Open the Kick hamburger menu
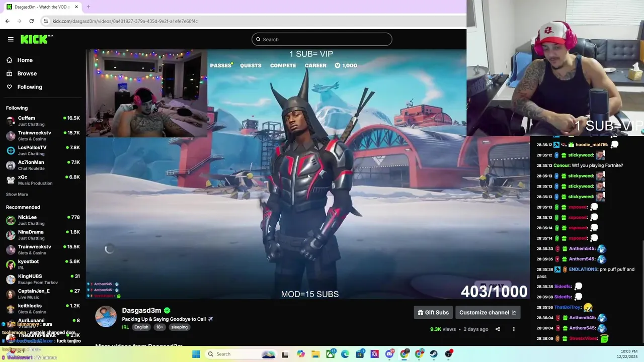The height and width of the screenshot is (362, 644). click(x=11, y=39)
